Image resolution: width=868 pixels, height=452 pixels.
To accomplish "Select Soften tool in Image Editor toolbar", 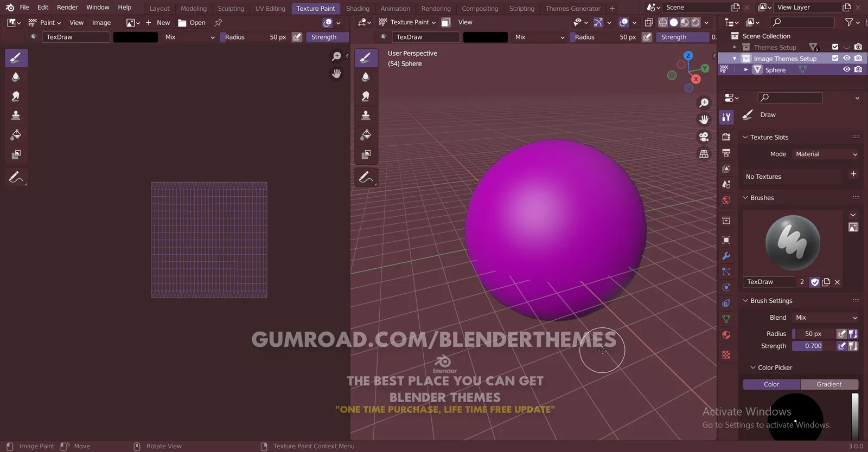I will coord(16,77).
